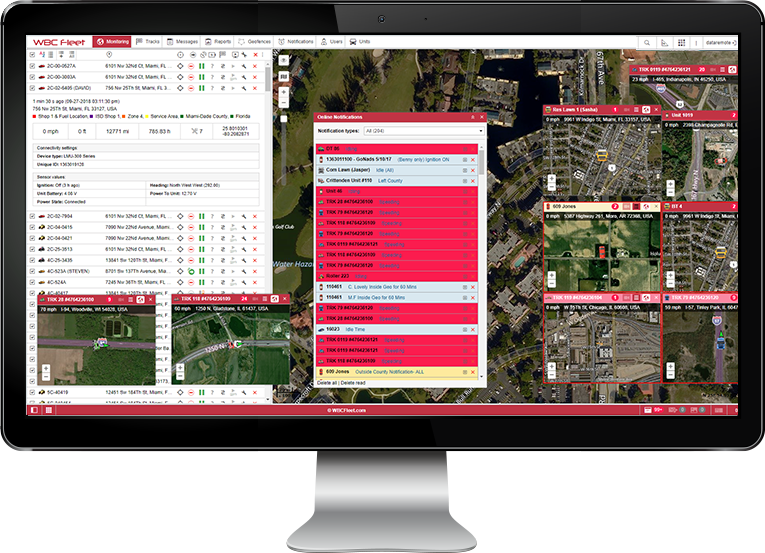Viewport: 765px width, 553px height.
Task: Toggle the map eye visibility button
Action: pyautogui.click(x=284, y=61)
